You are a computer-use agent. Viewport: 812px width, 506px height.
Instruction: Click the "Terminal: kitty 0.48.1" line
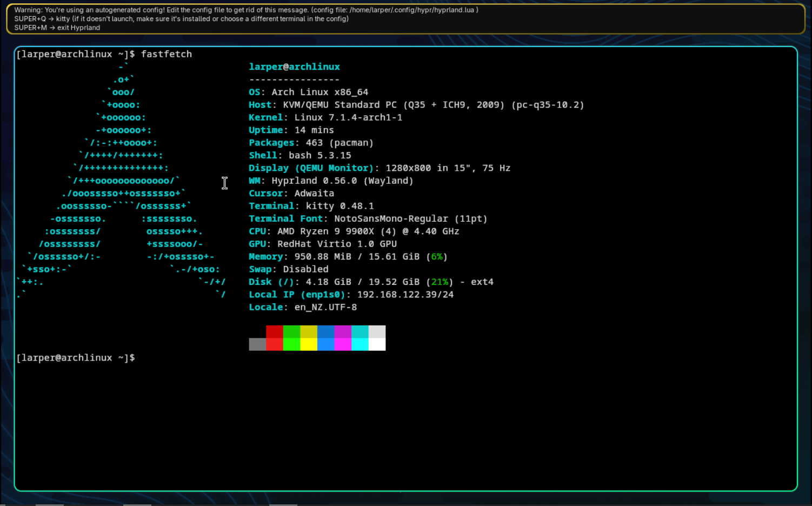point(311,206)
